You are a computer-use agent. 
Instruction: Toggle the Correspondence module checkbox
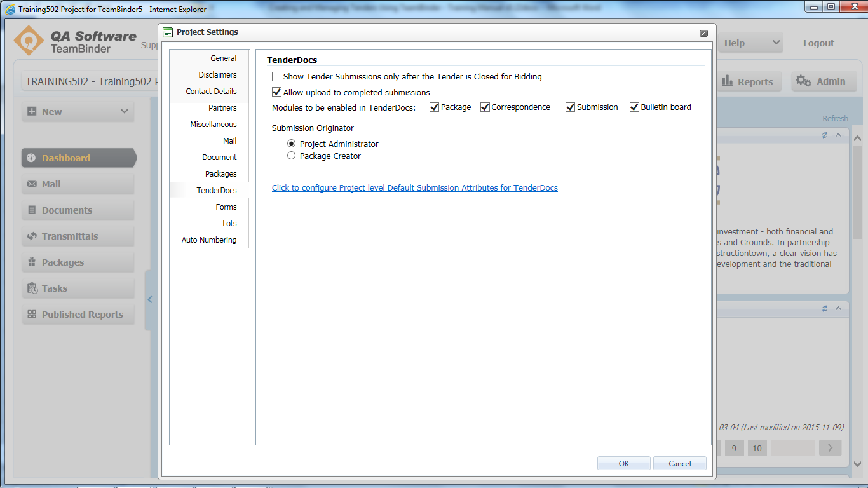point(485,107)
